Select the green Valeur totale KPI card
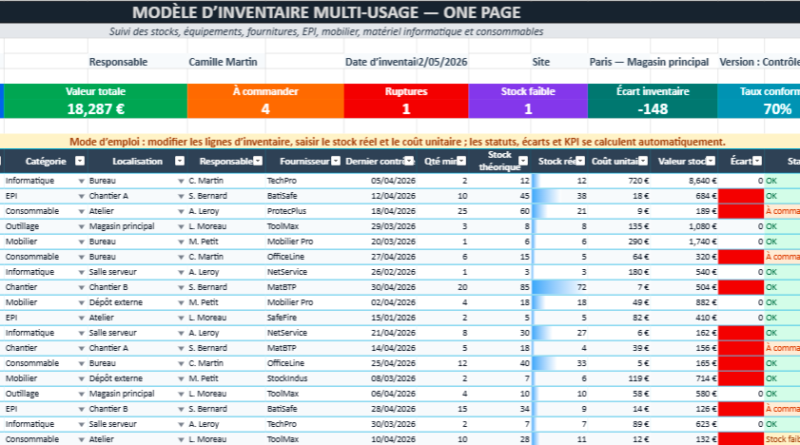Viewport: 800px width, 445px height. 95,101
